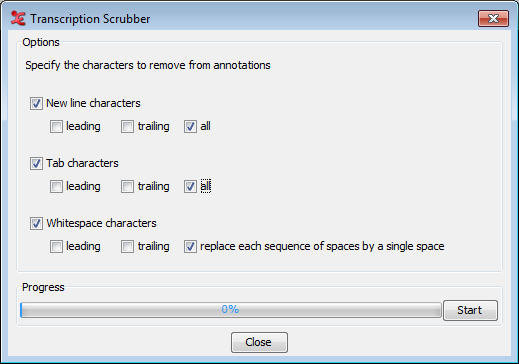Click the Transcription Scrubber title bar icon

point(18,18)
